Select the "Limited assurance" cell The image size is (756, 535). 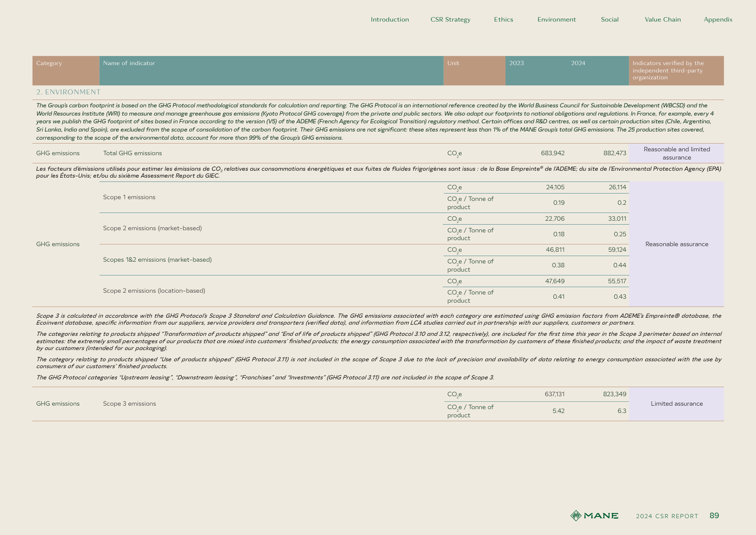pos(677,404)
